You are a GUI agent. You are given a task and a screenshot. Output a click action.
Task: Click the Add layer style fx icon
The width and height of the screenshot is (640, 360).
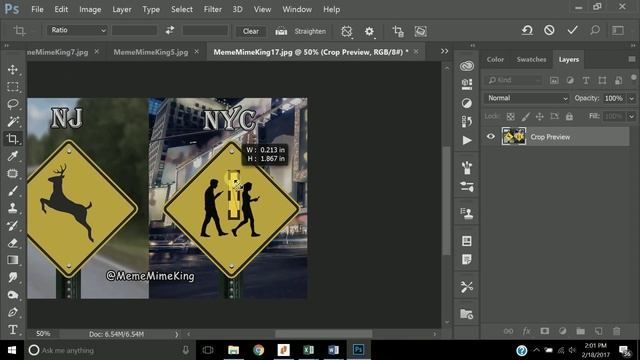[527, 331]
